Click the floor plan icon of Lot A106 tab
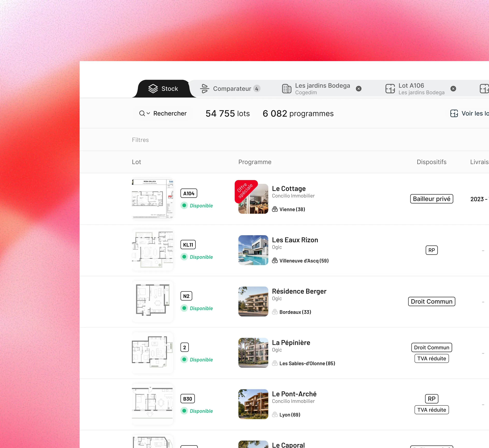 coord(390,89)
